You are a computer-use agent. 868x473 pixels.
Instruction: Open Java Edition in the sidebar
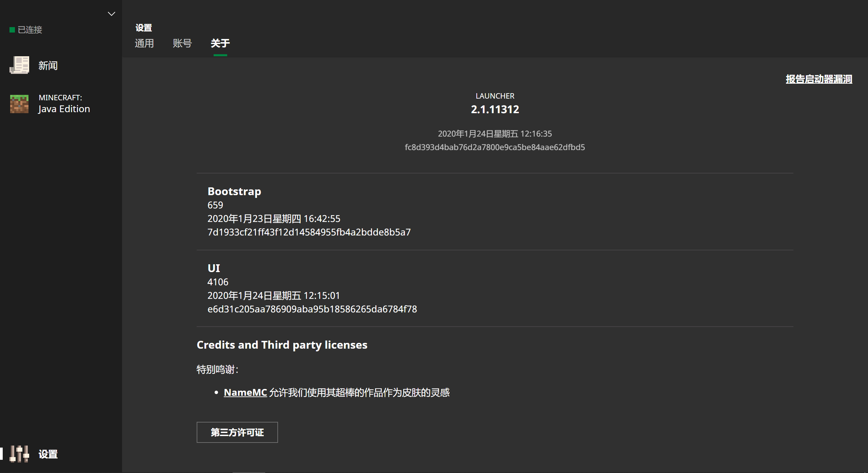pyautogui.click(x=64, y=109)
